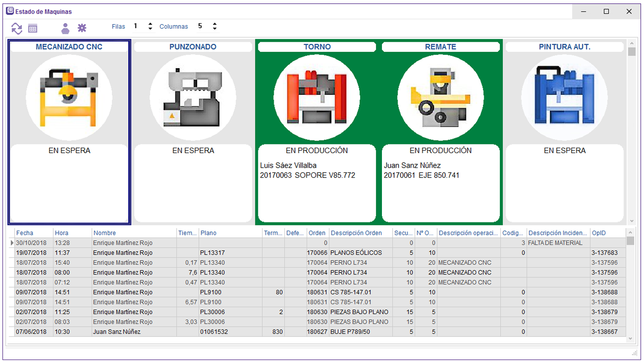Select the Mecanizado CNC machine image
Image resolution: width=644 pixels, height=362 pixels.
point(69,98)
